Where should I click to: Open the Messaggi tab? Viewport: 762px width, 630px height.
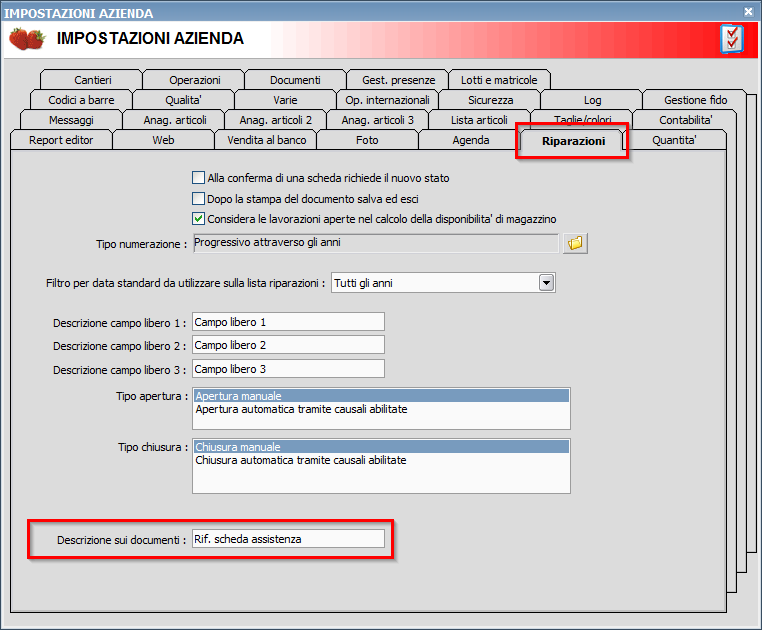tap(71, 120)
